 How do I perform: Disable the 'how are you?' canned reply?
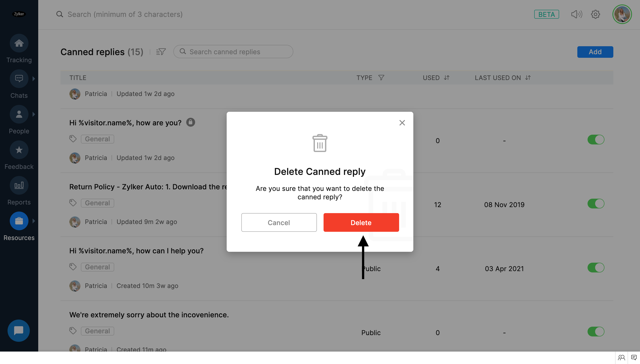tap(596, 140)
